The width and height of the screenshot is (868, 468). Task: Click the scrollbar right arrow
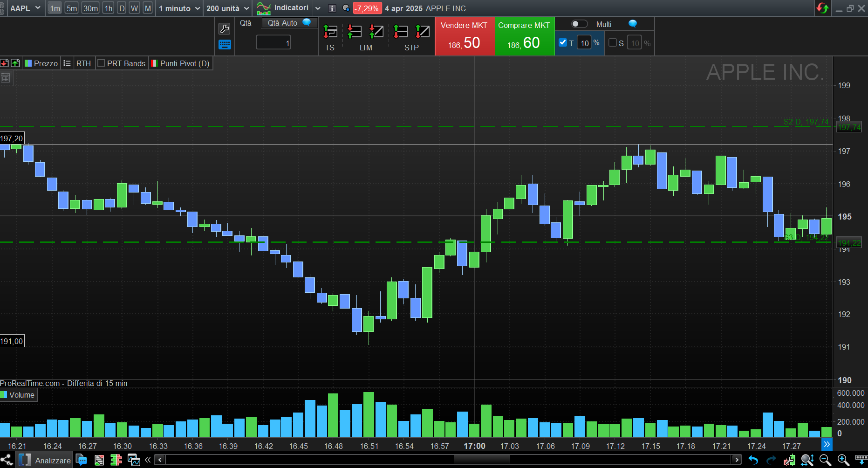[x=737, y=460]
